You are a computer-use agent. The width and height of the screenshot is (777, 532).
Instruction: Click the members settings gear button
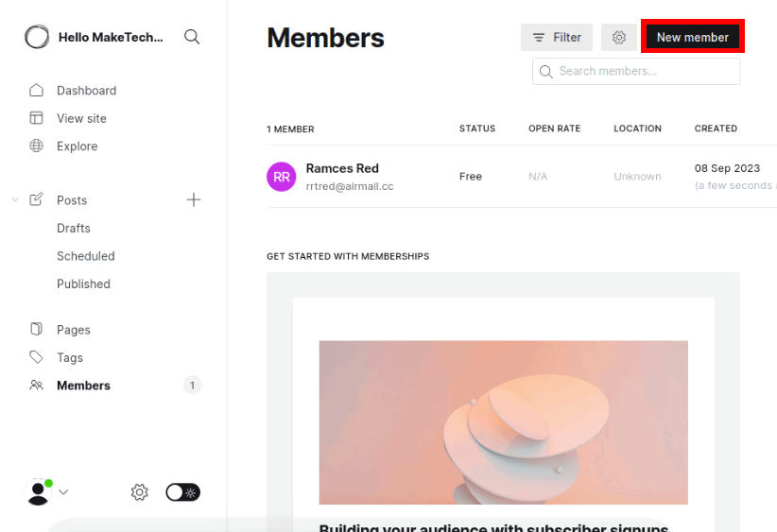tap(619, 38)
